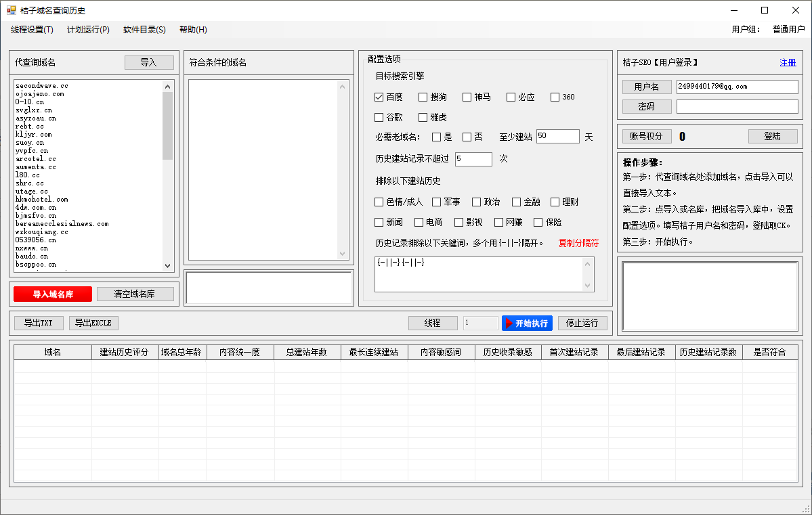Check 是 for 必需老域名
The image size is (812, 515).
437,137
